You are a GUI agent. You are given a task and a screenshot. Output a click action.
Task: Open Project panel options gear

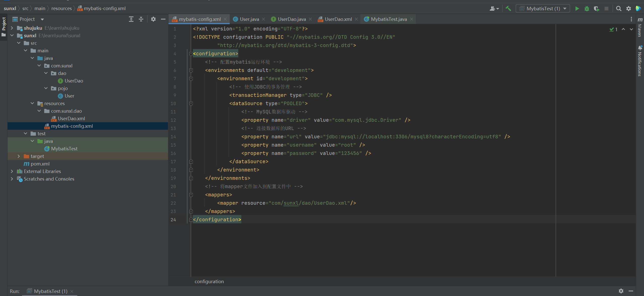point(153,19)
